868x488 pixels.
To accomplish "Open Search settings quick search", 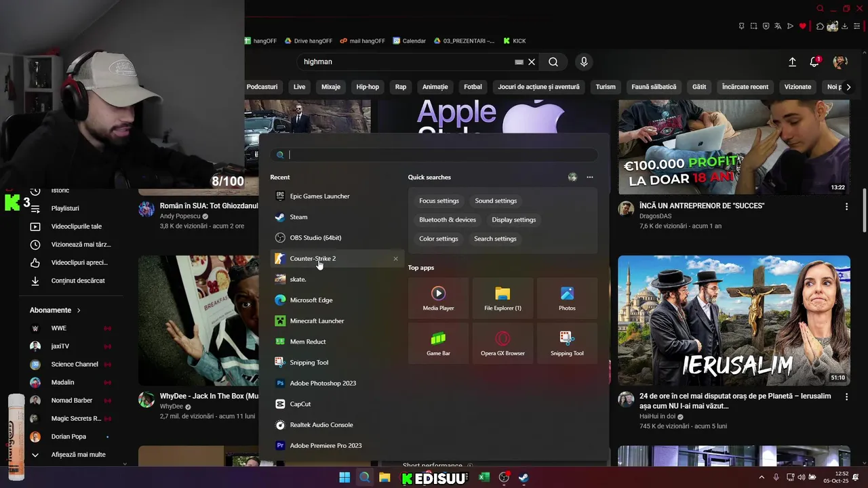I will pos(495,239).
